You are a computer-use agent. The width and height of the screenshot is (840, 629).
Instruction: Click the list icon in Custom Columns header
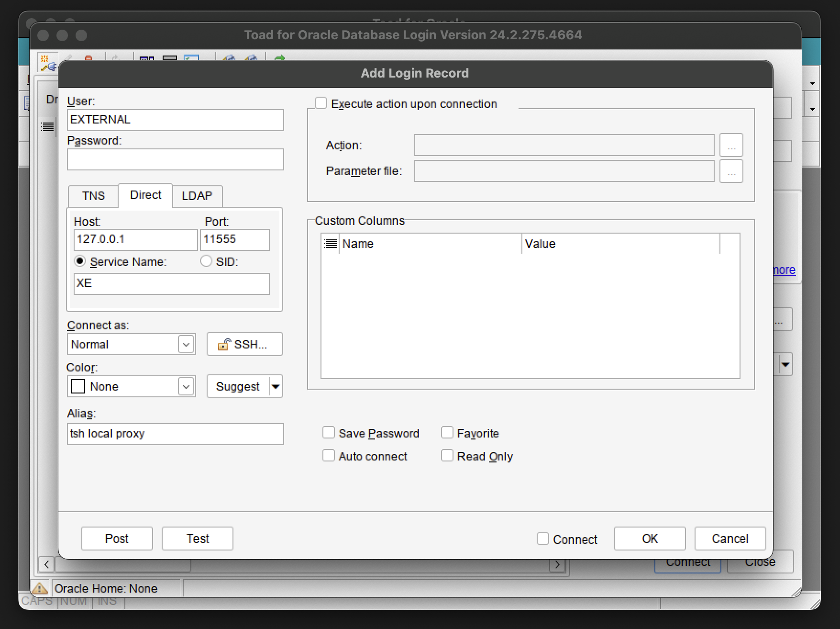(x=330, y=244)
